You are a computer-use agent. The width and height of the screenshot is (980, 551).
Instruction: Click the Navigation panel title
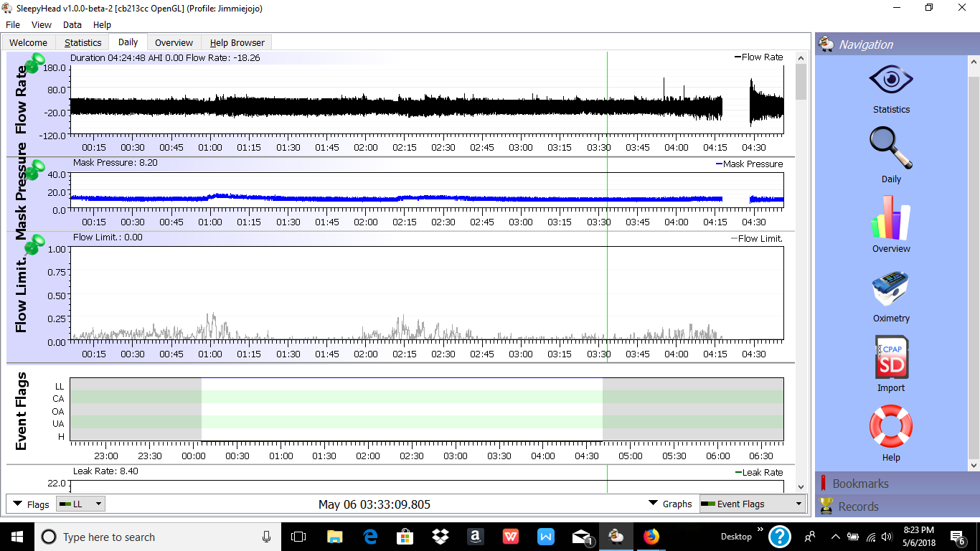tap(866, 44)
